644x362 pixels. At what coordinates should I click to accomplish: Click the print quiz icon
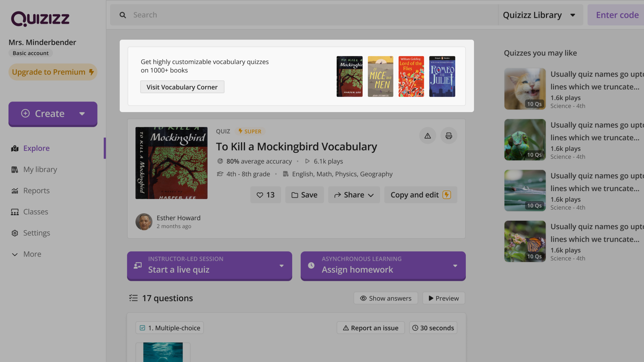[x=449, y=136]
